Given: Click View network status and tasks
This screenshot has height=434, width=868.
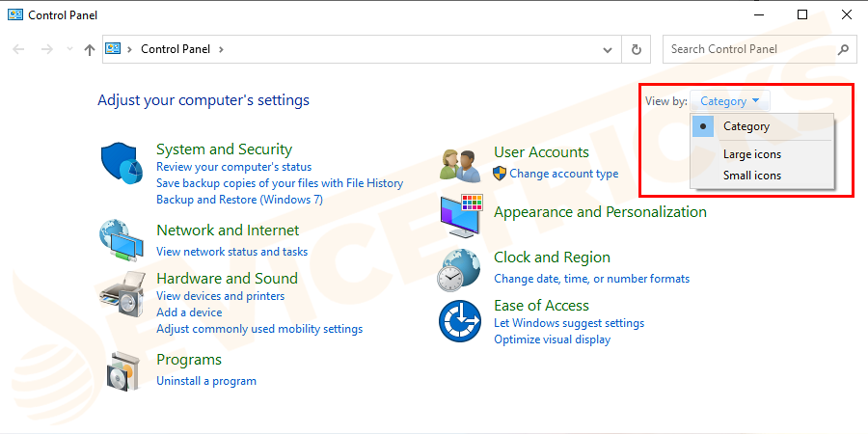Looking at the screenshot, I should click(231, 252).
